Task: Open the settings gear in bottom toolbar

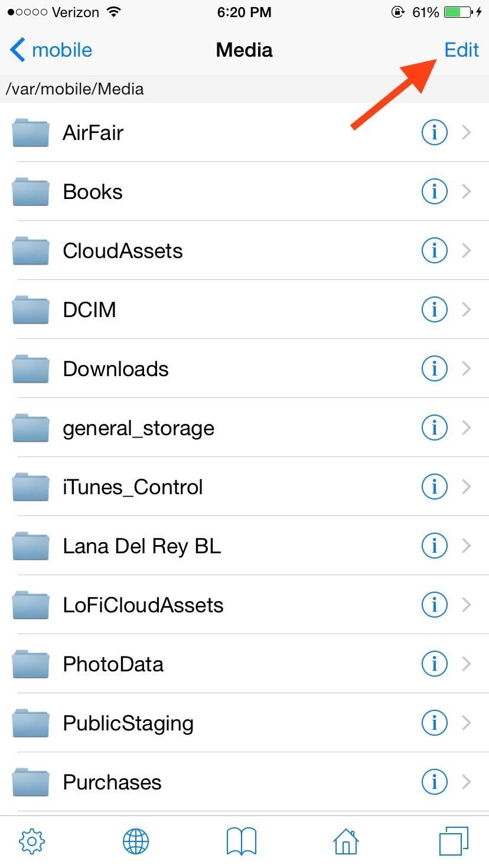Action: coord(32,840)
